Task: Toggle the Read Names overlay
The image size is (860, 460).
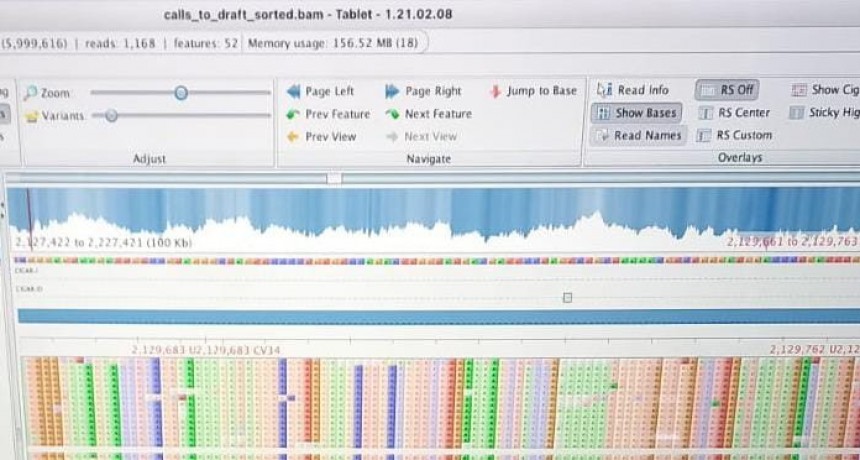Action: coord(638,135)
